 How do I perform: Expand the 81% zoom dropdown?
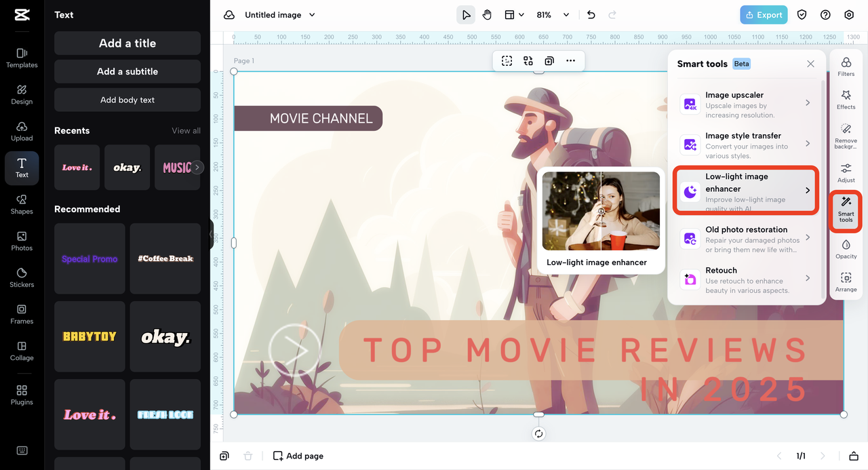tap(566, 15)
